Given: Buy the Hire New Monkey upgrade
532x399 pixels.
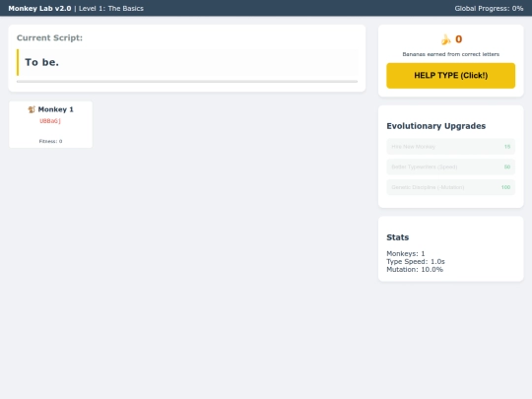Looking at the screenshot, I should coord(450,147).
